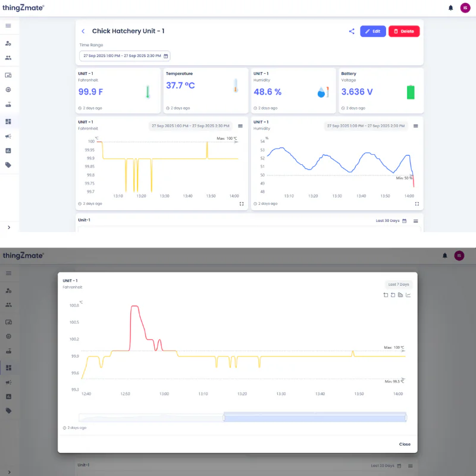
Task: Open the calendar icon in the Time Range field
Action: (166, 56)
